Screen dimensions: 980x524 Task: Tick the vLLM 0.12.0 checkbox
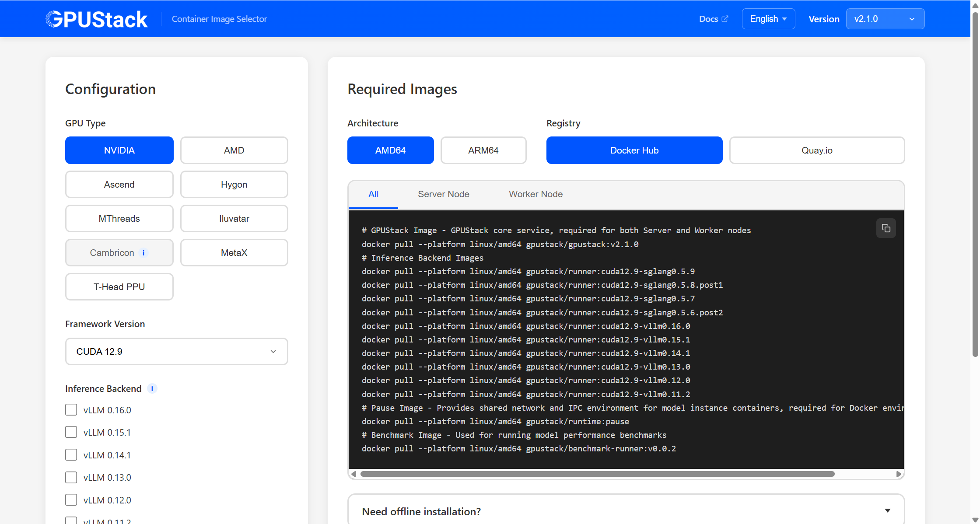click(71, 500)
